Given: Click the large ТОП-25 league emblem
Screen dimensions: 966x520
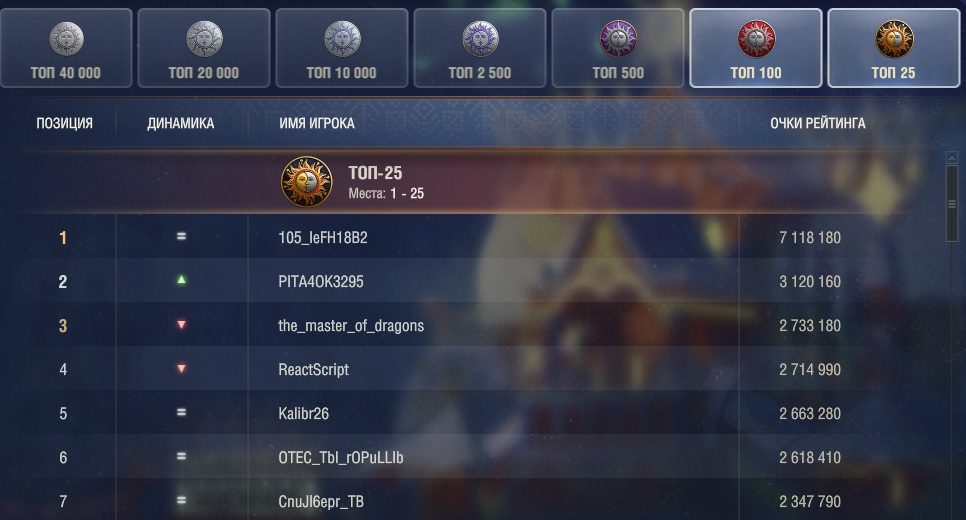Looking at the screenshot, I should coord(306,182).
